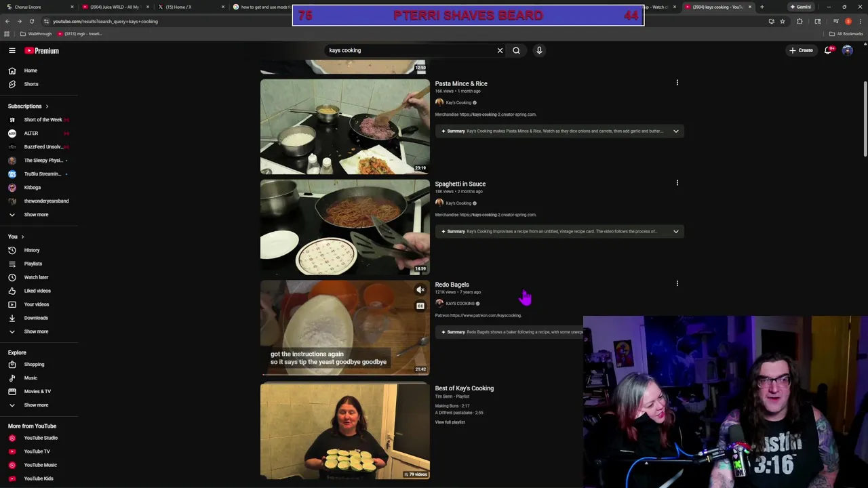
Task: Toggle mute on Redo Bagels preview
Action: tap(420, 290)
